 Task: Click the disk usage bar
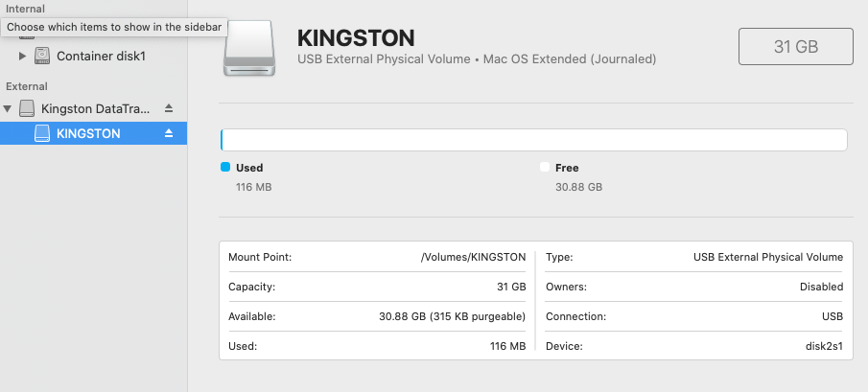533,140
